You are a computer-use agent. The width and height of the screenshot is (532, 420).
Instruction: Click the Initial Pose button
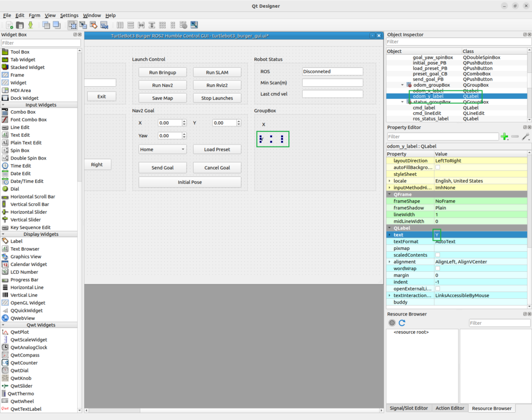click(190, 182)
